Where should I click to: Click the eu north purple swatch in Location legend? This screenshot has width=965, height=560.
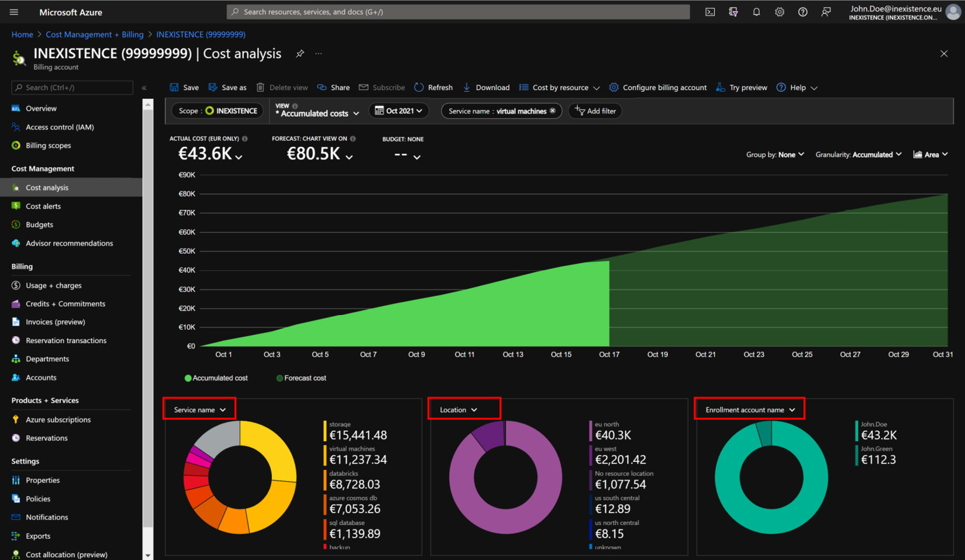591,431
